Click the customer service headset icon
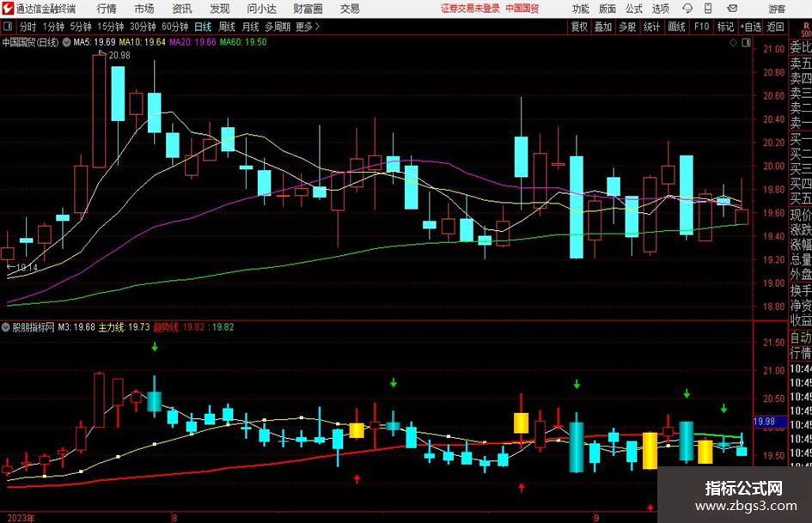Screen dimensions: 812x523 click(x=687, y=9)
